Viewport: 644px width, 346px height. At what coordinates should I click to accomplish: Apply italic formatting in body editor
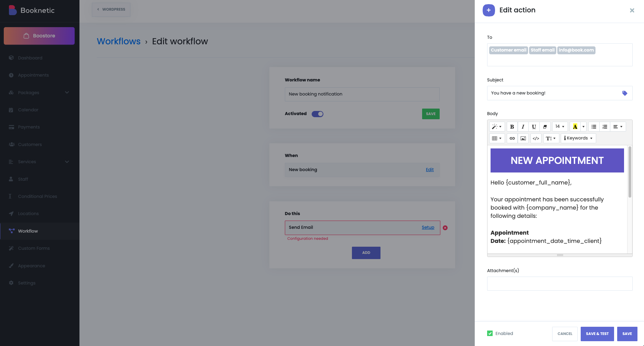click(523, 127)
